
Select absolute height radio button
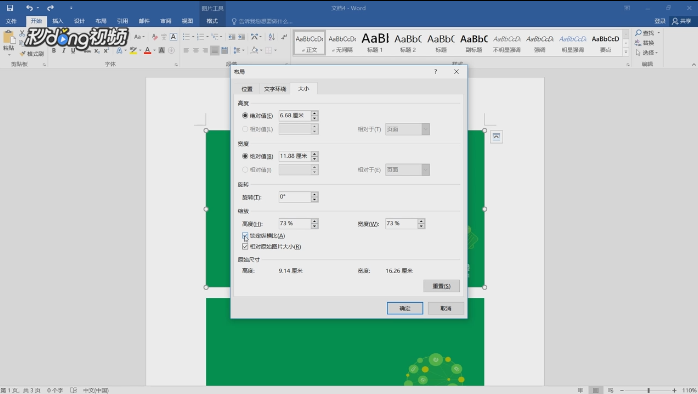245,116
